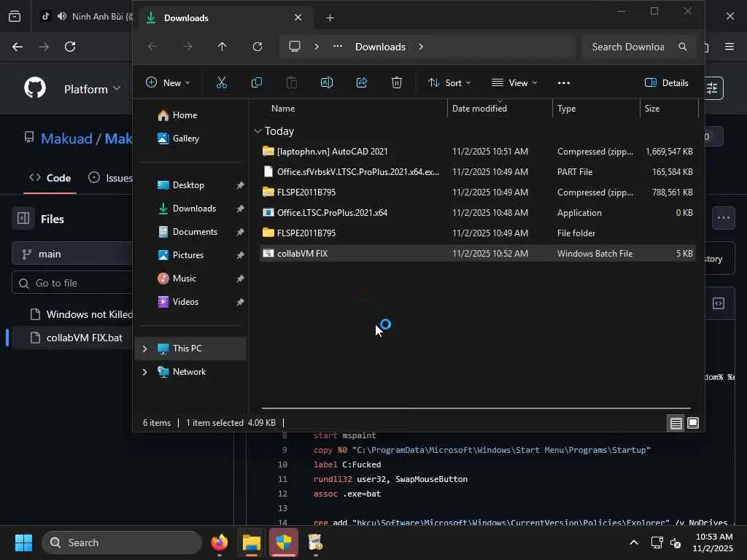Screen dimensions: 747x560
Task: Open the main branch selector on GitHub
Action: tap(71, 254)
